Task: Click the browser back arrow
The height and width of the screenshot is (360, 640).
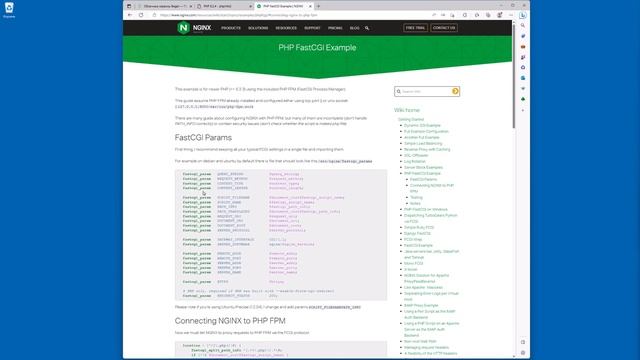Action: (130, 15)
